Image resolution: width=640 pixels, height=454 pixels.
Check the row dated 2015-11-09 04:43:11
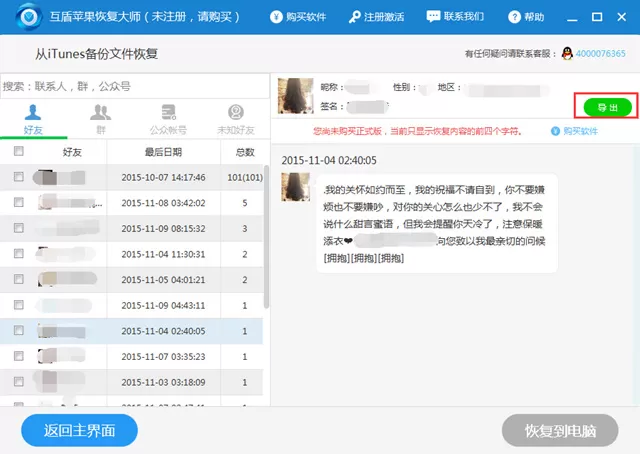pos(18,305)
